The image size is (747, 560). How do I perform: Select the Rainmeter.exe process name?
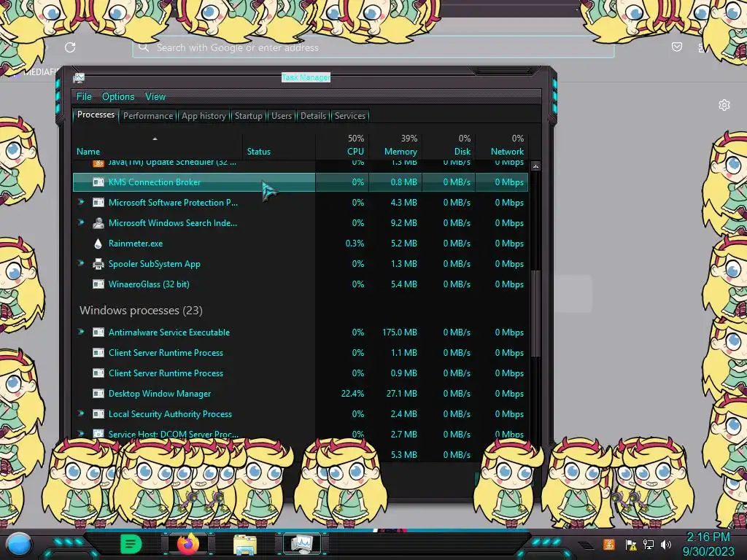[135, 244]
